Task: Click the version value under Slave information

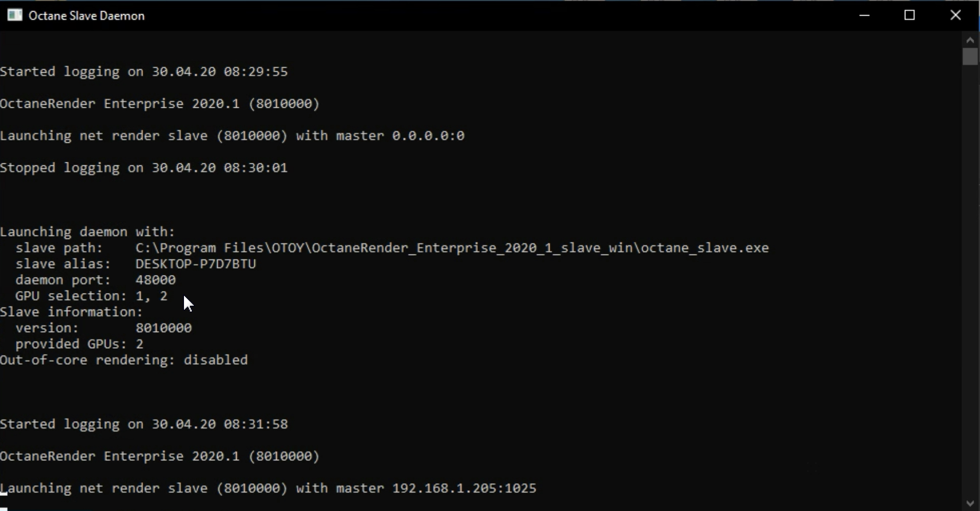Action: tap(163, 328)
